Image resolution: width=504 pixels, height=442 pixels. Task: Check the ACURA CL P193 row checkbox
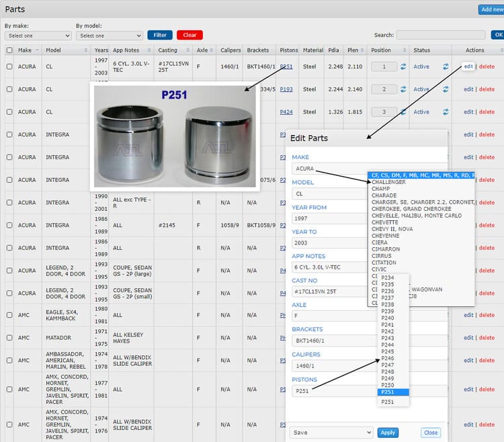pos(9,89)
